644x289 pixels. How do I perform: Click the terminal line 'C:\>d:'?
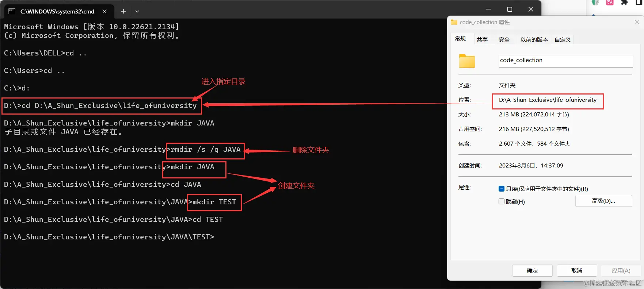(x=17, y=88)
